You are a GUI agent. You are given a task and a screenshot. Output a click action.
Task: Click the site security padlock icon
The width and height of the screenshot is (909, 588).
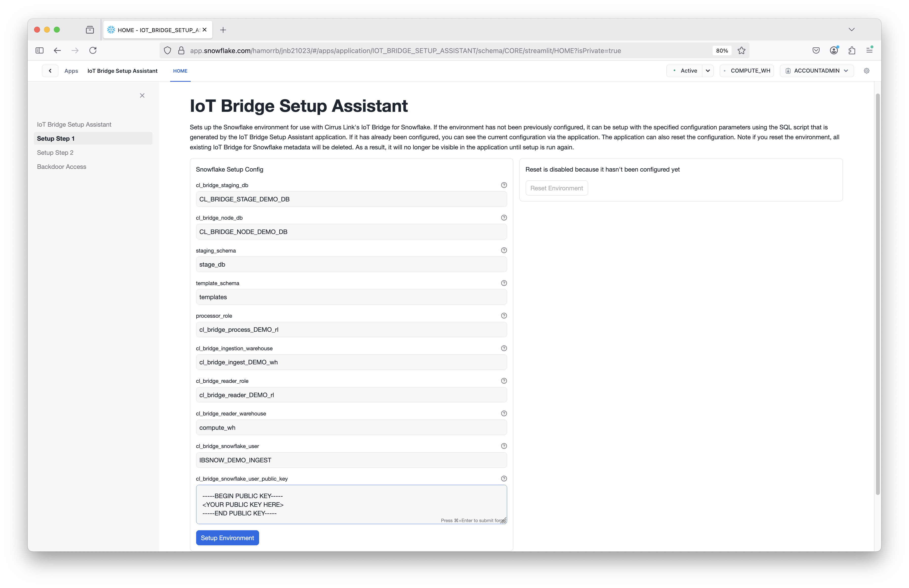[181, 50]
